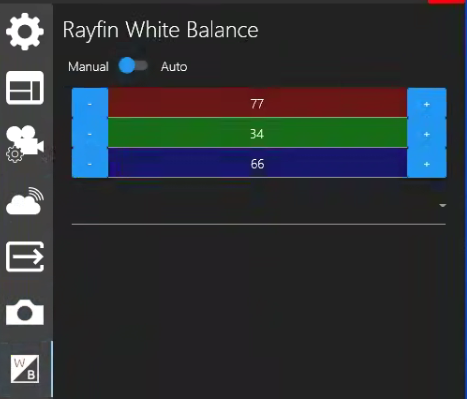Click the snapshot camera icon
The image size is (467, 399).
25,312
